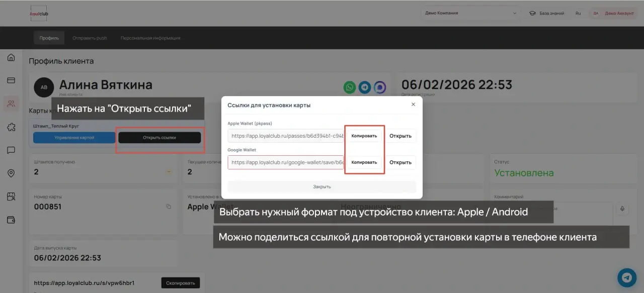The height and width of the screenshot is (293, 644).
Task: Click the Профиль клиента heading
Action: tap(61, 61)
